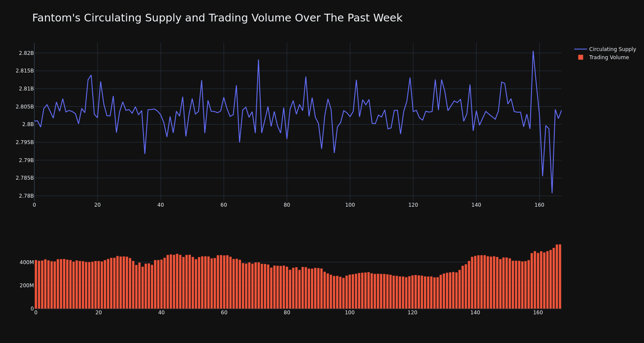
Task: Click the 2.8B y-axis label
Action: pyautogui.click(x=28, y=124)
